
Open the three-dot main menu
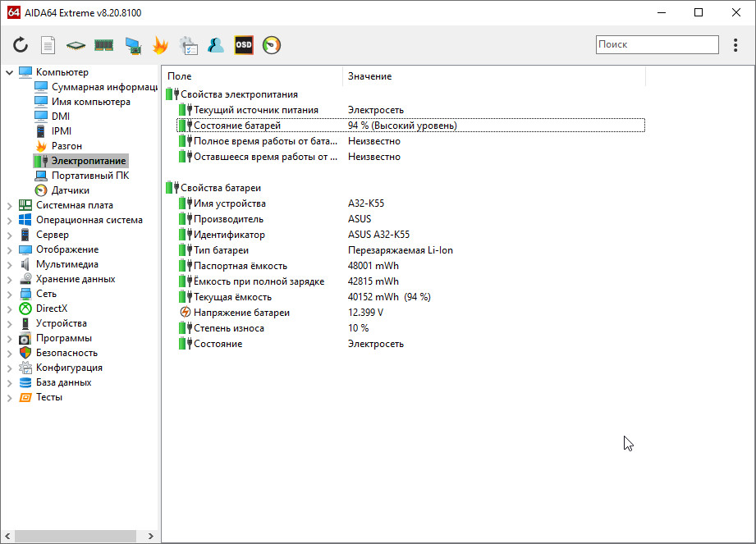click(735, 45)
